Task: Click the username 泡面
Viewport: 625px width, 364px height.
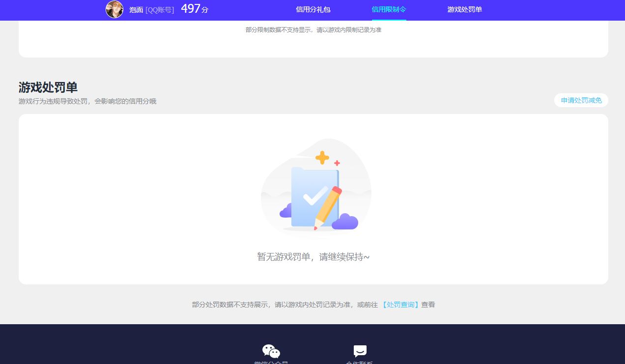Action: click(x=136, y=10)
